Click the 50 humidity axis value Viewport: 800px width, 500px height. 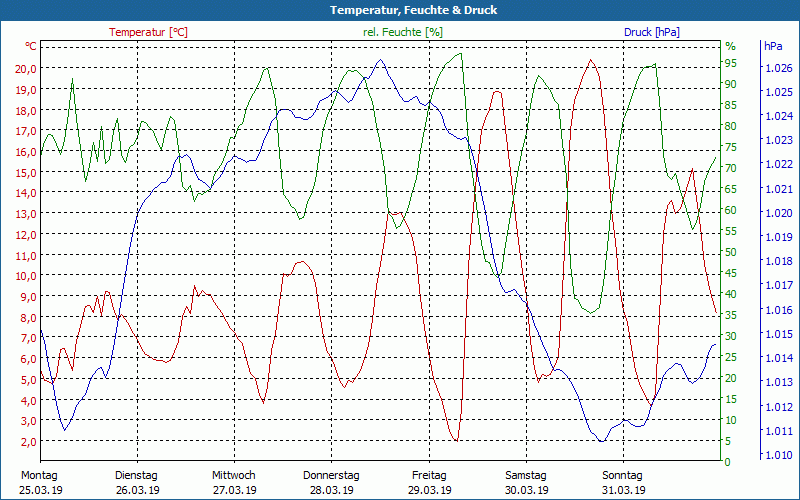pyautogui.click(x=731, y=252)
